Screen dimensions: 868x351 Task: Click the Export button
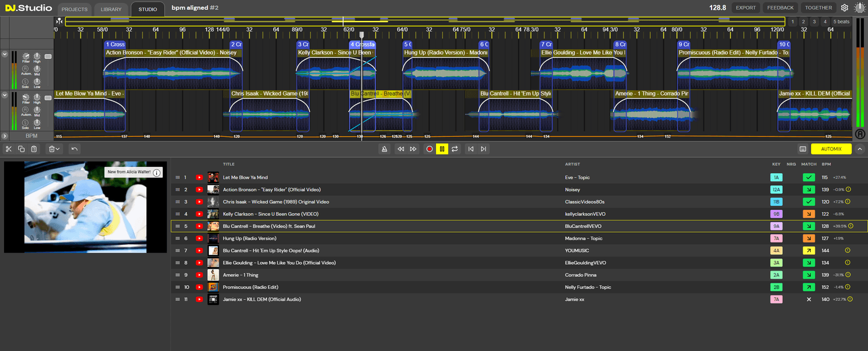coord(746,8)
